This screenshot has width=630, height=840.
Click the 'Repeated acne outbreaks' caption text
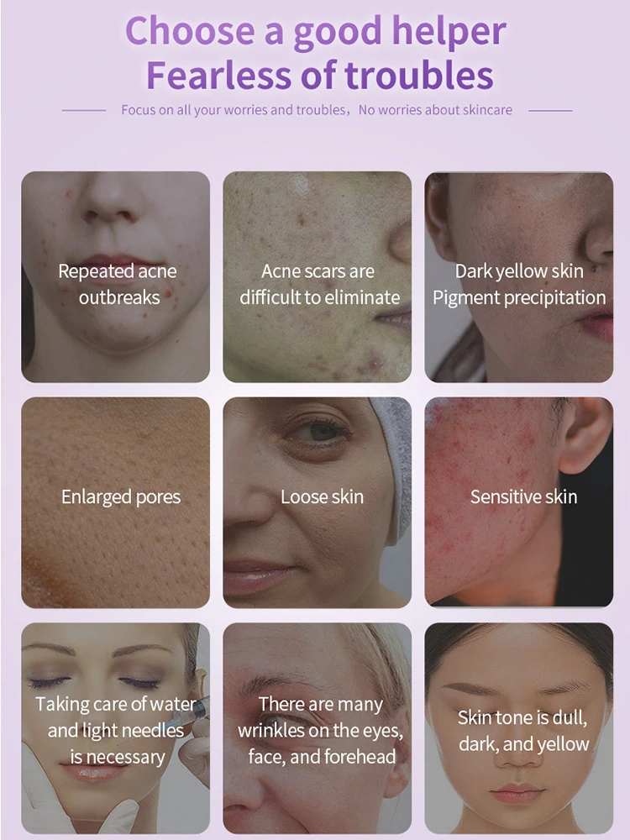coord(118,284)
